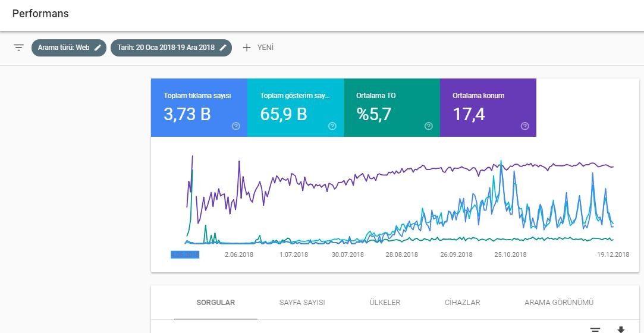Open the Tarih 20 Oca 2018-19 Ara 2018 chip
The height and width of the screenshot is (333, 644).
coord(171,48)
